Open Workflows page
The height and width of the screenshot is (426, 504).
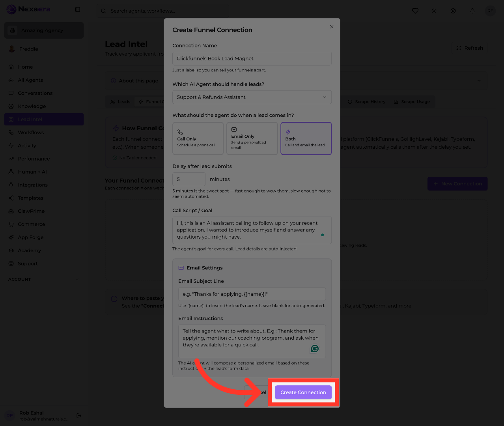tap(44, 133)
